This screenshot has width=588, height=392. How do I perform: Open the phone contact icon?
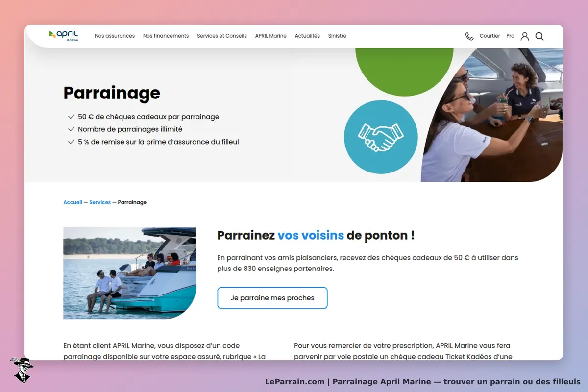coord(469,36)
